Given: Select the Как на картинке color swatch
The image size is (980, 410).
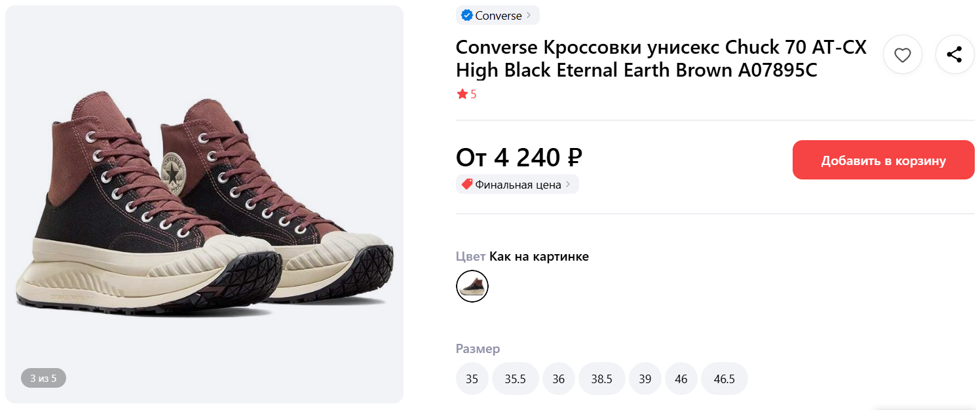Looking at the screenshot, I should click(472, 286).
